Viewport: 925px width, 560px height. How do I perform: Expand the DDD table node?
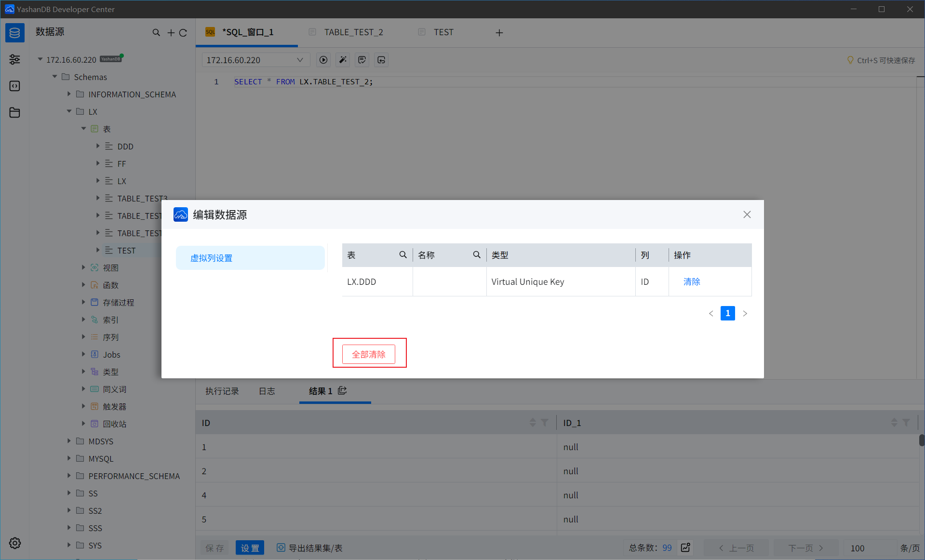coord(98,146)
